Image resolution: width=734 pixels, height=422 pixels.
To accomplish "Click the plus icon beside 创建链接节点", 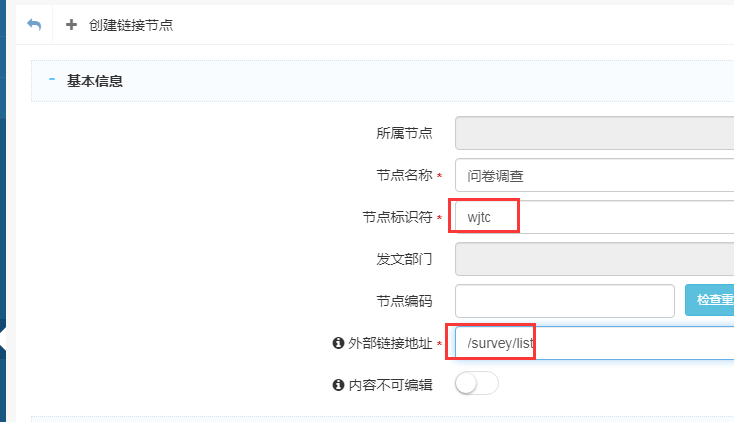I will pos(71,25).
